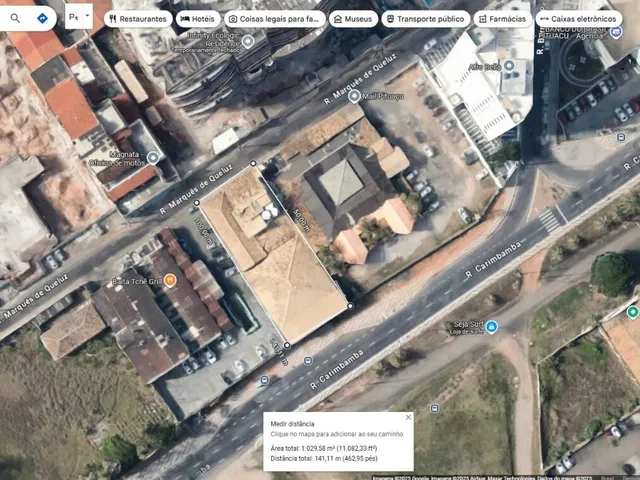Click the Afro Bella label text
This screenshot has height=480, width=640.
point(485,67)
